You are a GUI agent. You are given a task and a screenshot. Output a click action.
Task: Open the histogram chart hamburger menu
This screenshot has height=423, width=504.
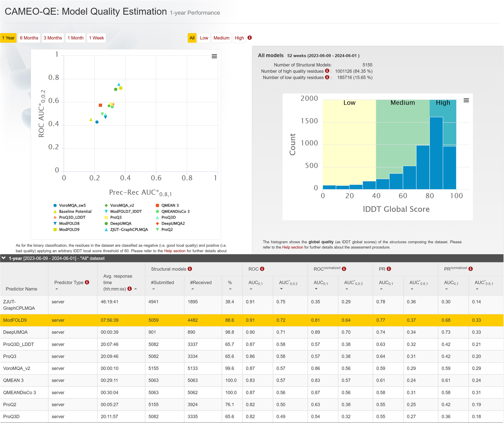point(466,100)
